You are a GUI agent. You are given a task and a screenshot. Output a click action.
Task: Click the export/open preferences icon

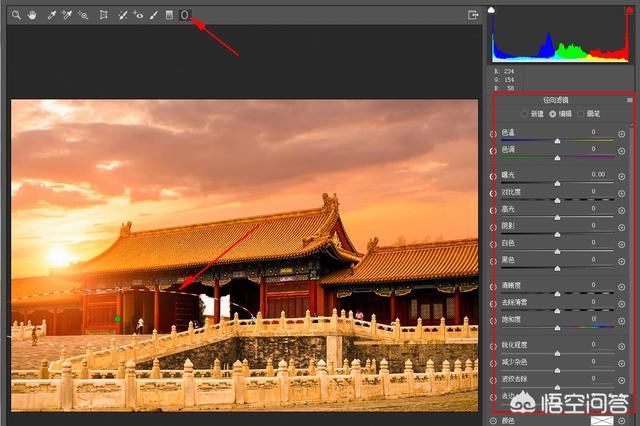point(473,16)
